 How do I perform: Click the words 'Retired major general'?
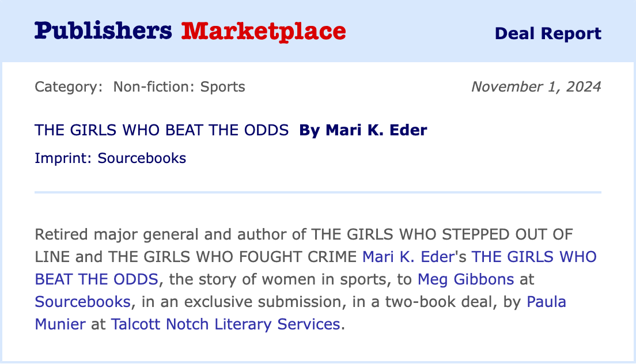coord(115,235)
